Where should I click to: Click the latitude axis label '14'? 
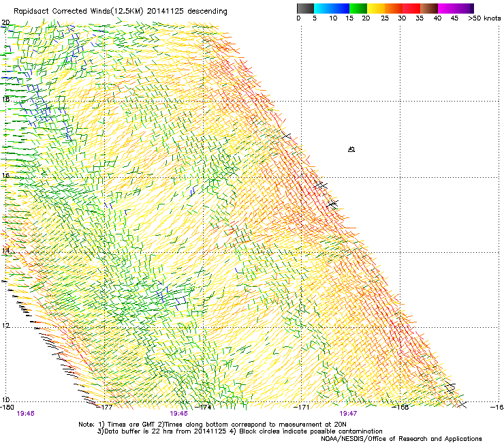click(x=5, y=251)
